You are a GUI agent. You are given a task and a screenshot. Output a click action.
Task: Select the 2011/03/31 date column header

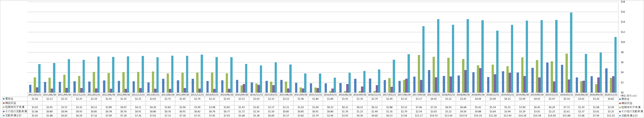point(35,95)
